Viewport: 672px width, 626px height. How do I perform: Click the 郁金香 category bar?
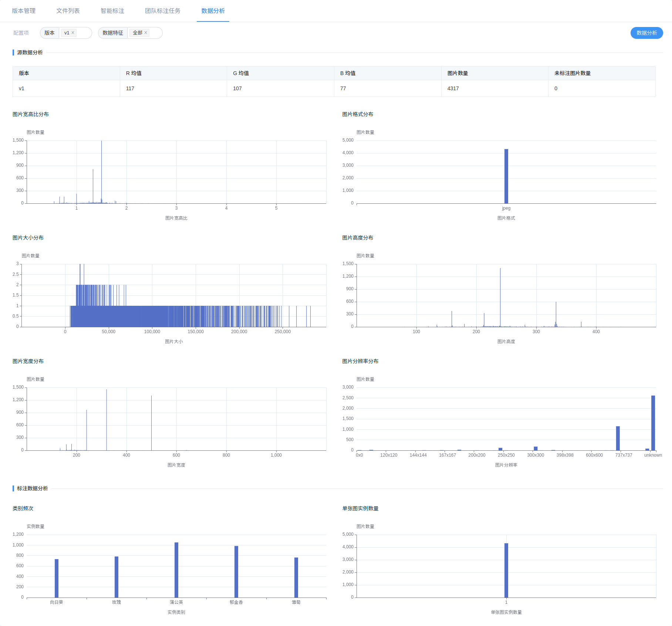(x=236, y=572)
